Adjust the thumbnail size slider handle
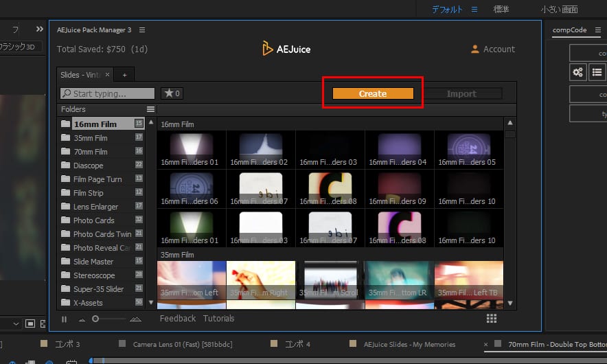Image resolution: width=607 pixels, height=364 pixels. 95,319
